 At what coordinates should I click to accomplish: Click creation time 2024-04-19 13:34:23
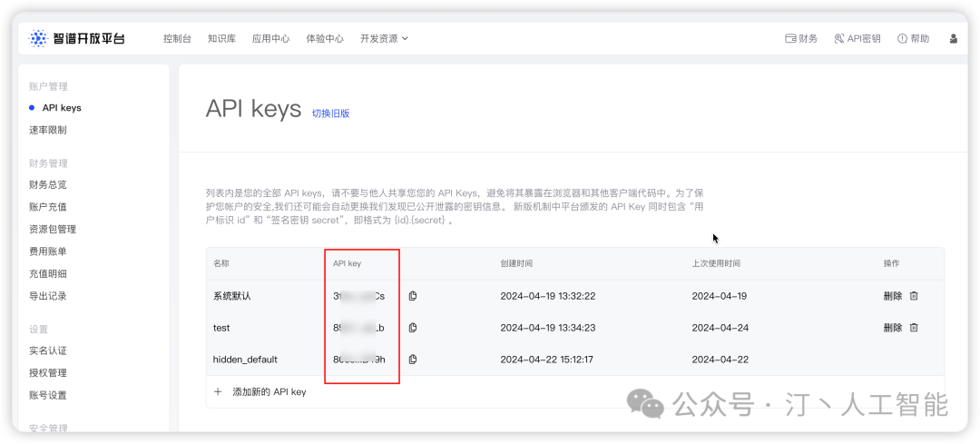[547, 328]
